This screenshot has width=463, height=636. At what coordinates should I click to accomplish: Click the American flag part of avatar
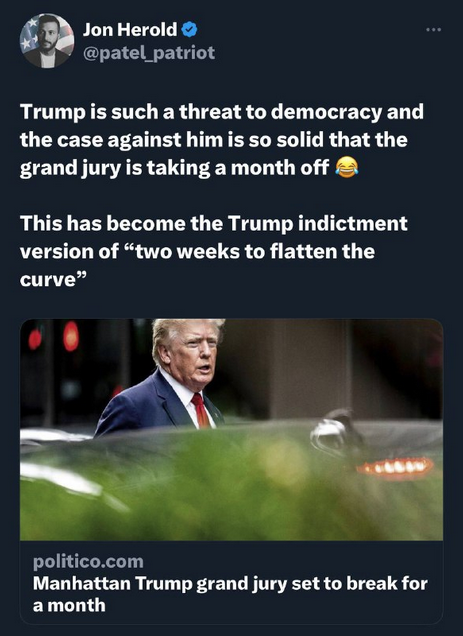pyautogui.click(x=28, y=36)
